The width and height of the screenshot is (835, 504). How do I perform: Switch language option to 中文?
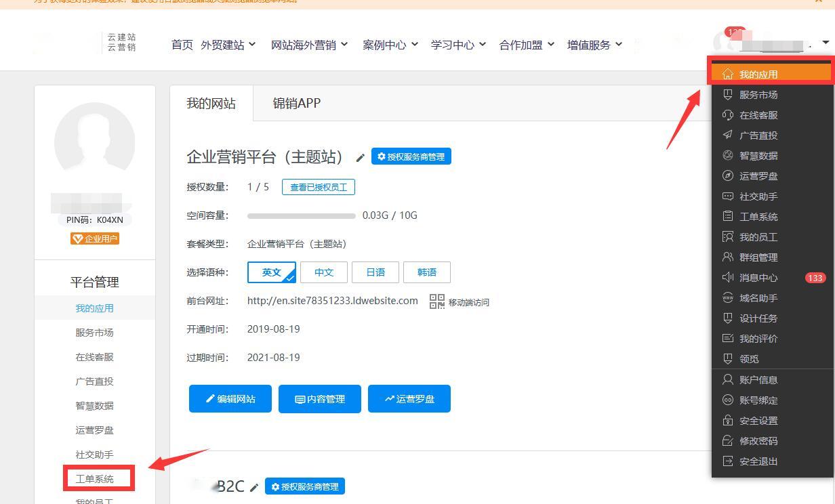(x=324, y=272)
